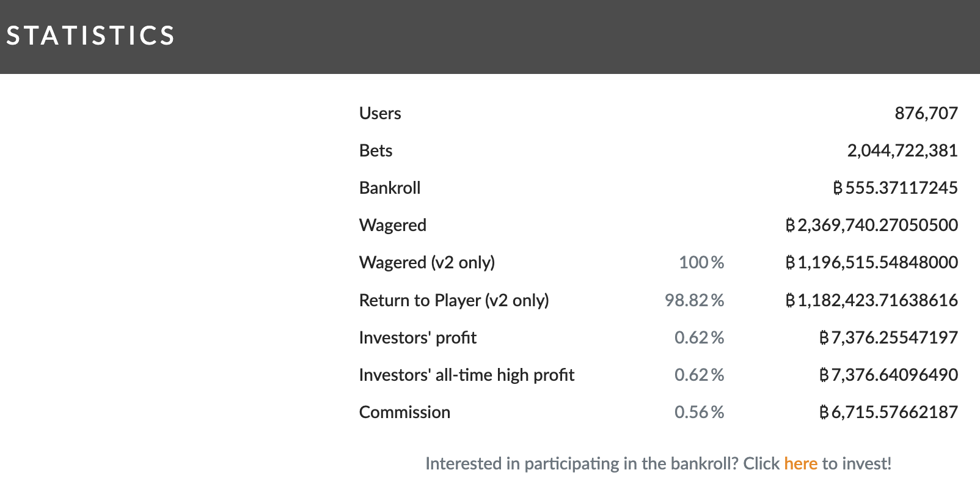Click the Wagered amount 2,369,740.27050500

878,225
